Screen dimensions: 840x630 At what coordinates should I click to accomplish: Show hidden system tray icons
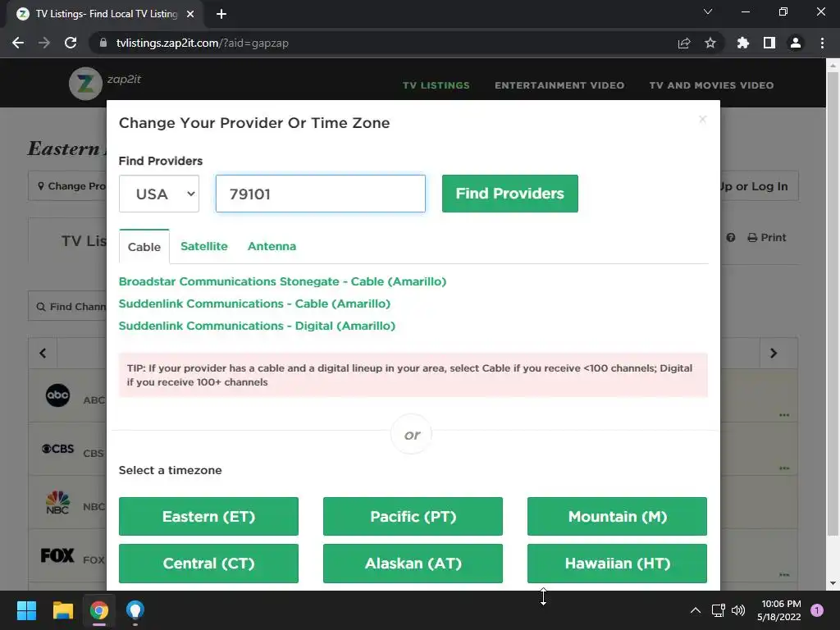click(696, 610)
